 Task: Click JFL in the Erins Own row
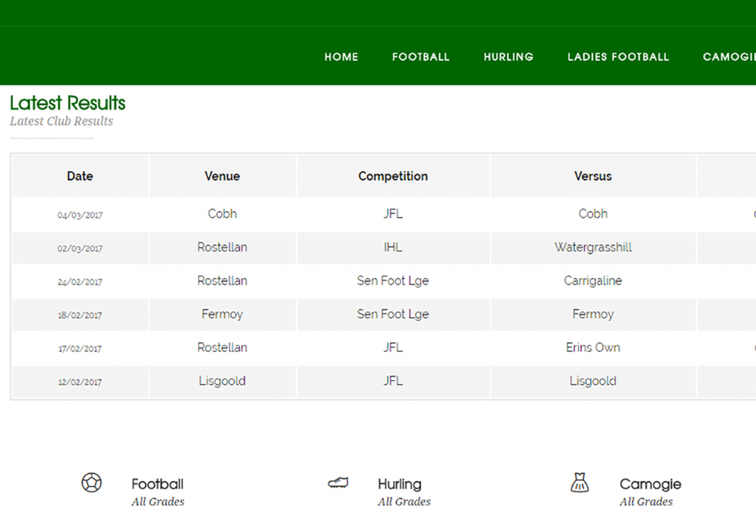pos(393,348)
